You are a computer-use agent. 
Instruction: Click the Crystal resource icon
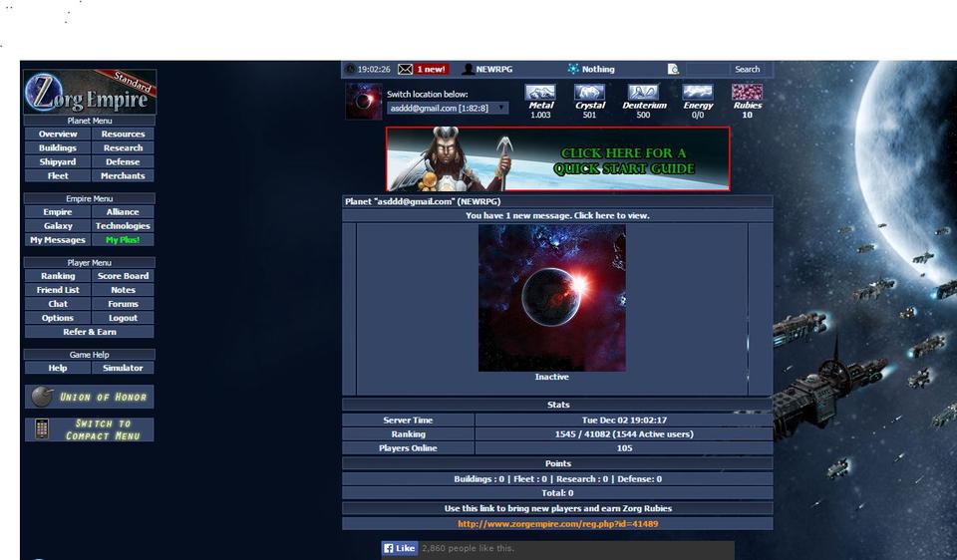(x=589, y=92)
